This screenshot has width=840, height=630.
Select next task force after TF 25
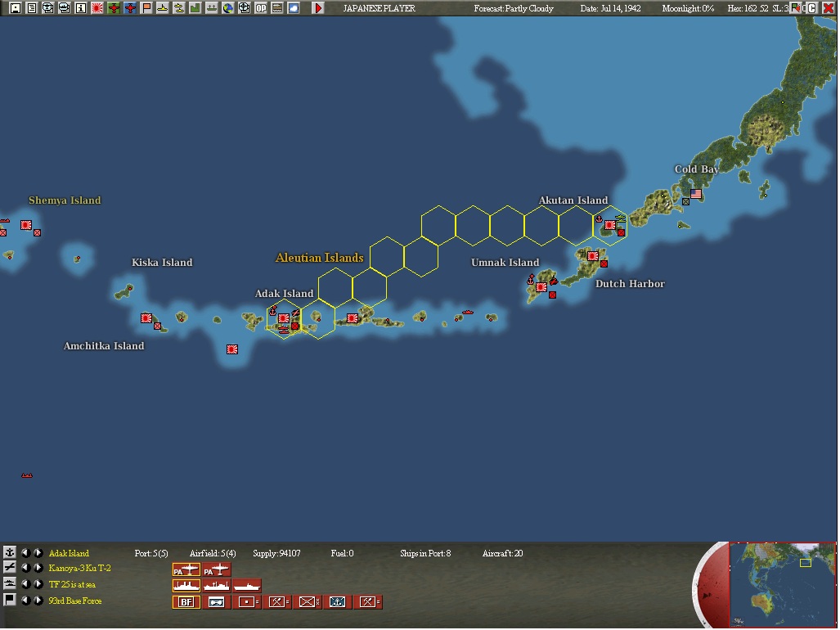38,584
